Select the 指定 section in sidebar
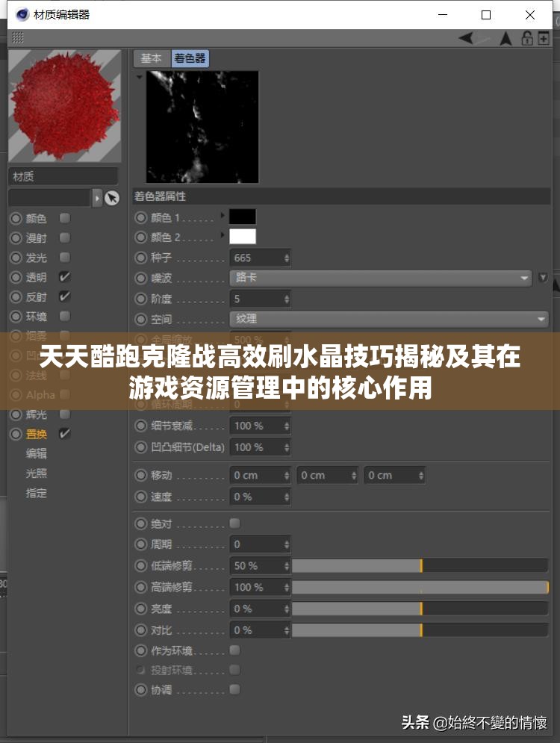The width and height of the screenshot is (560, 743). (x=36, y=493)
